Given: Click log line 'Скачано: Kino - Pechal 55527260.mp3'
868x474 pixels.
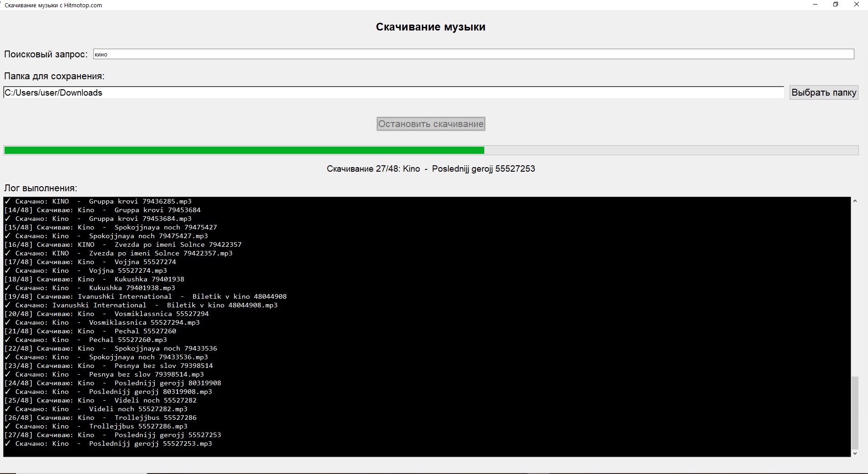Looking at the screenshot, I should [86, 340].
